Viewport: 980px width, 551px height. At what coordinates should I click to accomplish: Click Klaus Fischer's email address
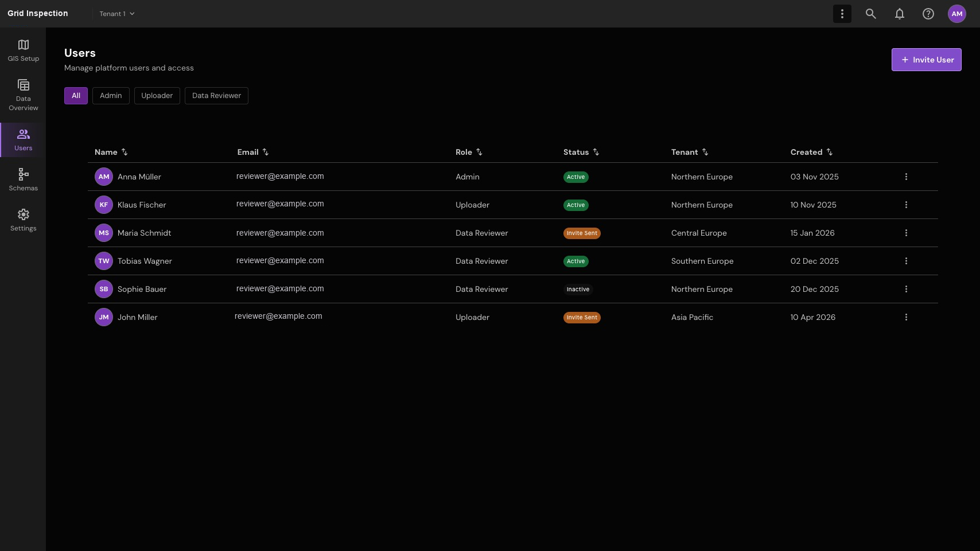[x=280, y=204]
